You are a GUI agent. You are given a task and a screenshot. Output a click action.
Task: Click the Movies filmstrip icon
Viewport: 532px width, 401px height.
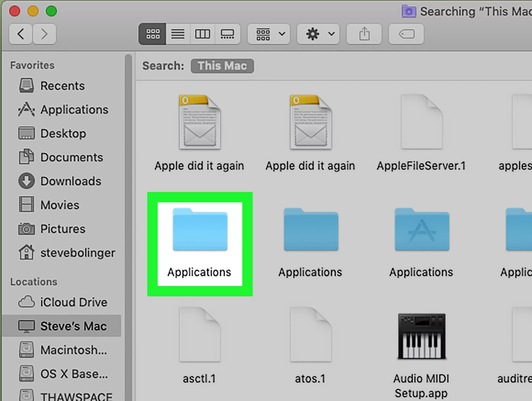[26, 204]
